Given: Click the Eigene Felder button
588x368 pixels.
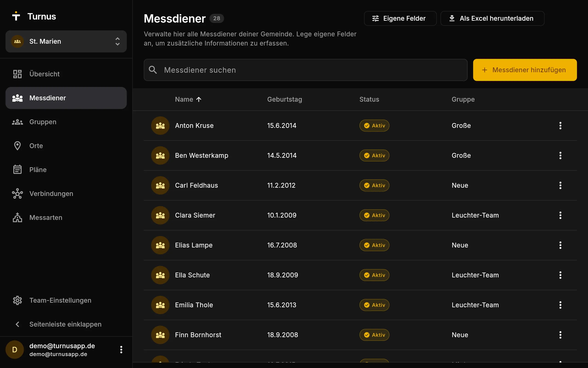Looking at the screenshot, I should [400, 18].
